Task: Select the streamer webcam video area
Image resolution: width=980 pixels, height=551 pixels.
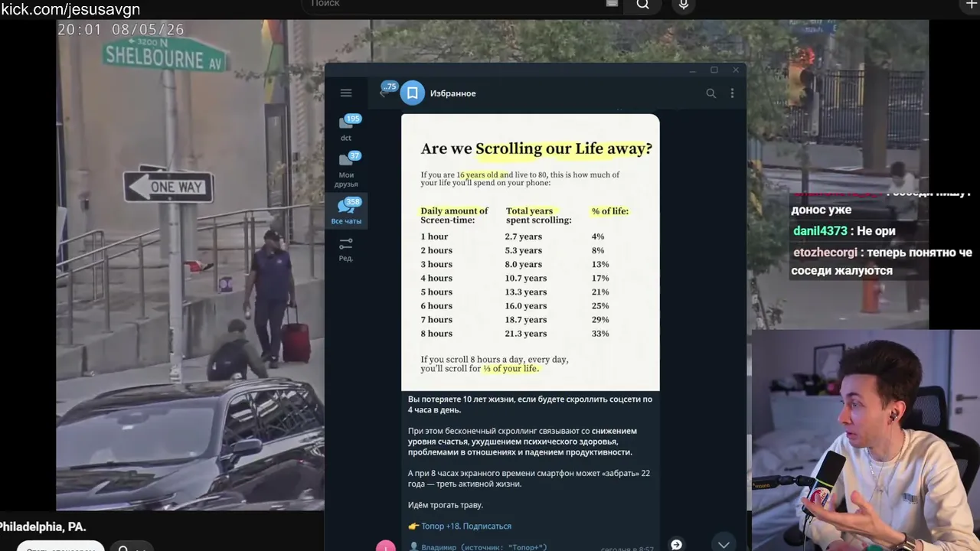Action: coord(865,440)
